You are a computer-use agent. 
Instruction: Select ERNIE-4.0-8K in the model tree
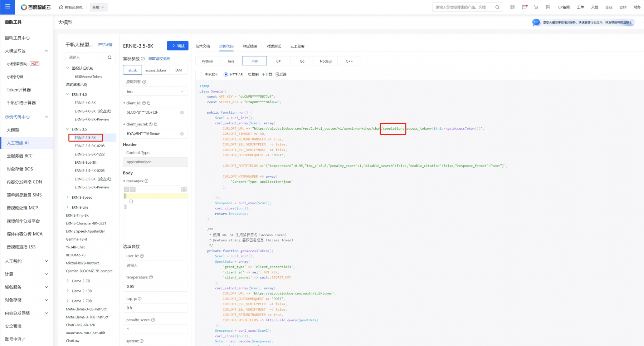click(85, 103)
